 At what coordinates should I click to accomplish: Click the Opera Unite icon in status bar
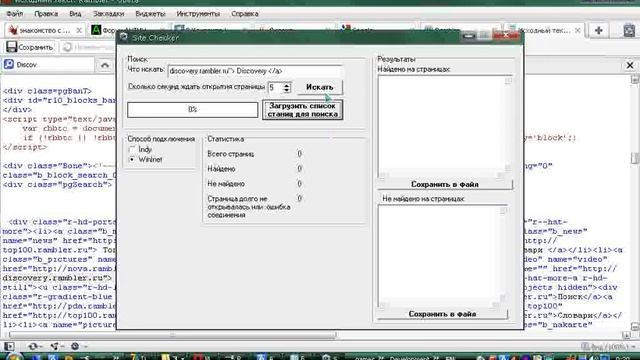56,347
